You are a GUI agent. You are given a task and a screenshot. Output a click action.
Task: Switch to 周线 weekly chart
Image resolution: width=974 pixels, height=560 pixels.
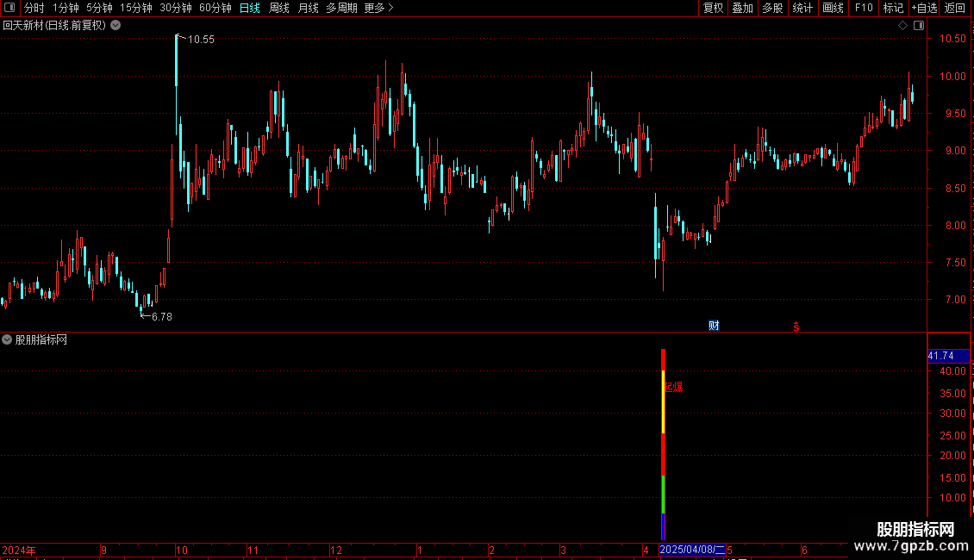pyautogui.click(x=279, y=8)
